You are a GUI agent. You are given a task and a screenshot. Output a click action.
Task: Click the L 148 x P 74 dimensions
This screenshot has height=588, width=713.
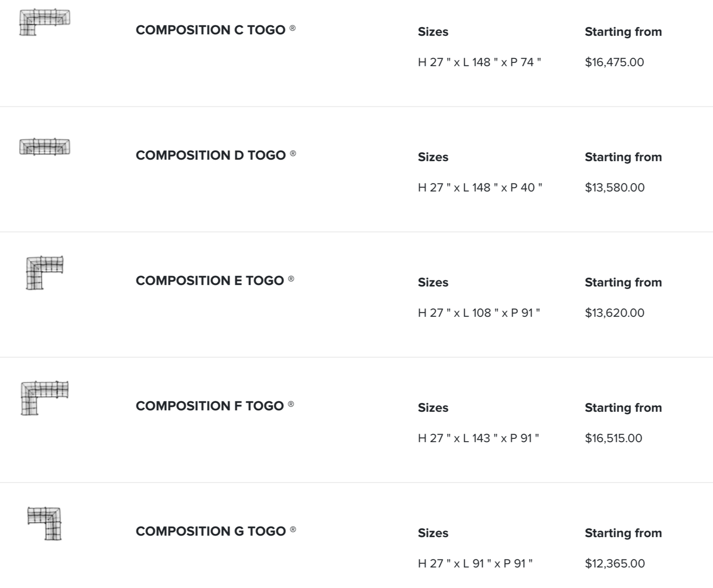click(479, 62)
